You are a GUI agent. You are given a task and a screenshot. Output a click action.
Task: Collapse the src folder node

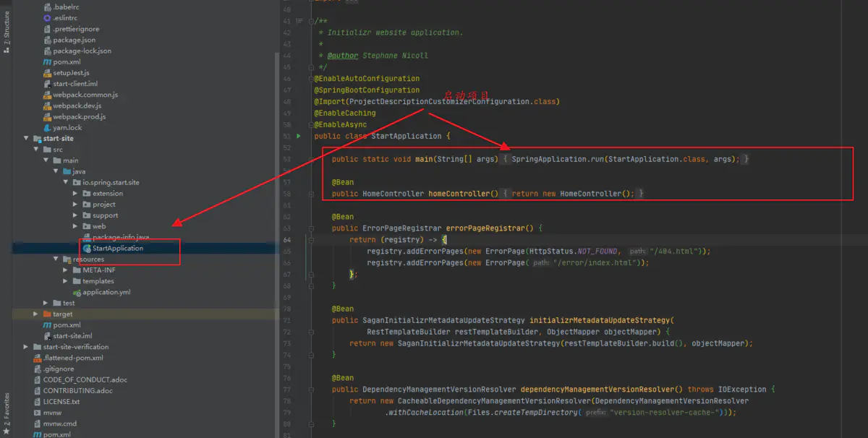[x=36, y=150]
